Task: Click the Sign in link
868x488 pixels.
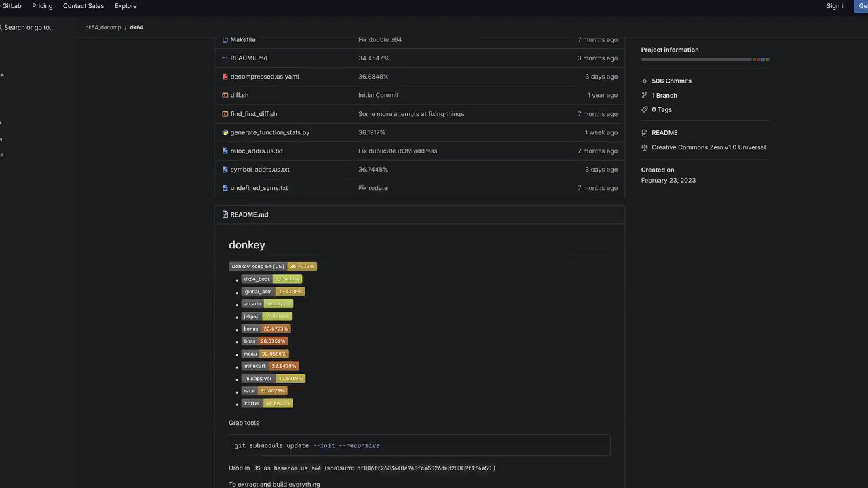Action: tap(836, 6)
